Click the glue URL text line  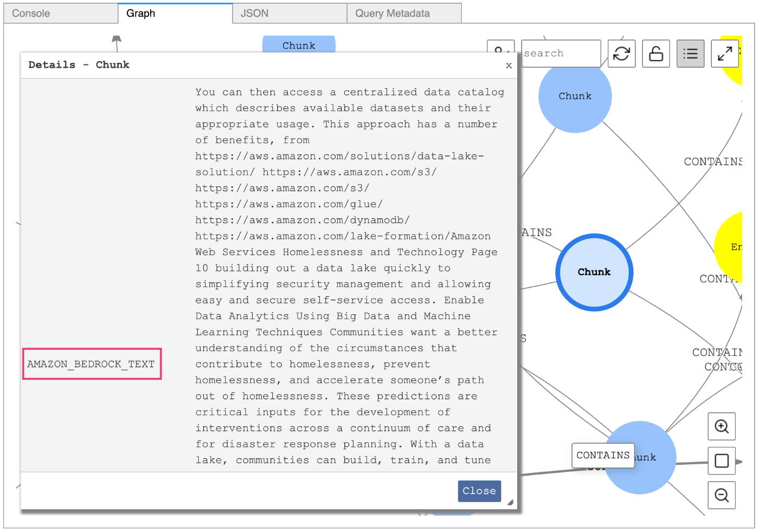pyautogui.click(x=289, y=204)
